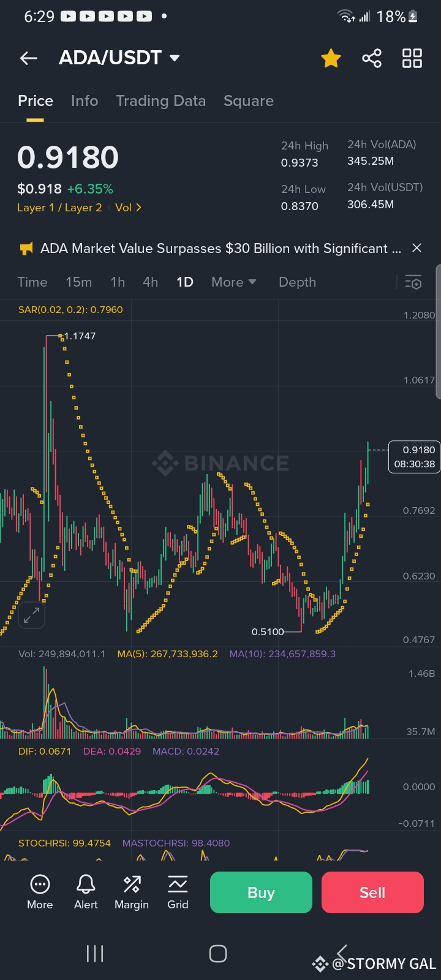Viewport: 441px width, 980px height.
Task: Tap the Android recent apps button
Action: coord(95,954)
